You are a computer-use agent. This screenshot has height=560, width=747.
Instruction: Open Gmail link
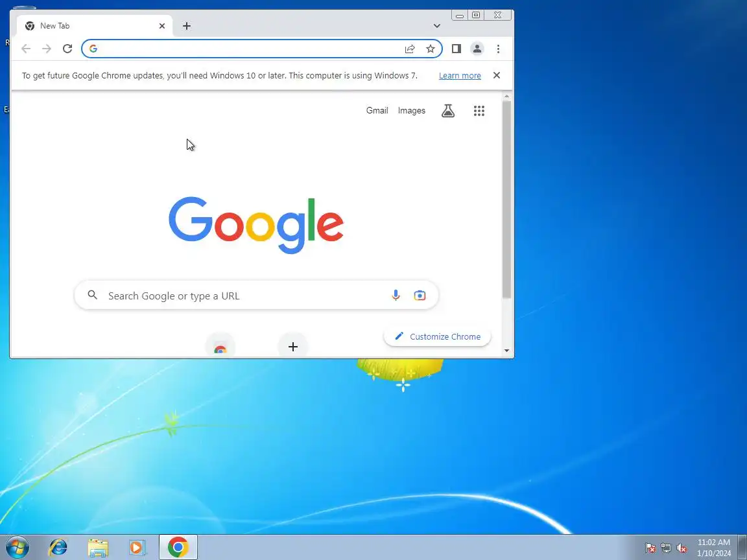(x=377, y=110)
